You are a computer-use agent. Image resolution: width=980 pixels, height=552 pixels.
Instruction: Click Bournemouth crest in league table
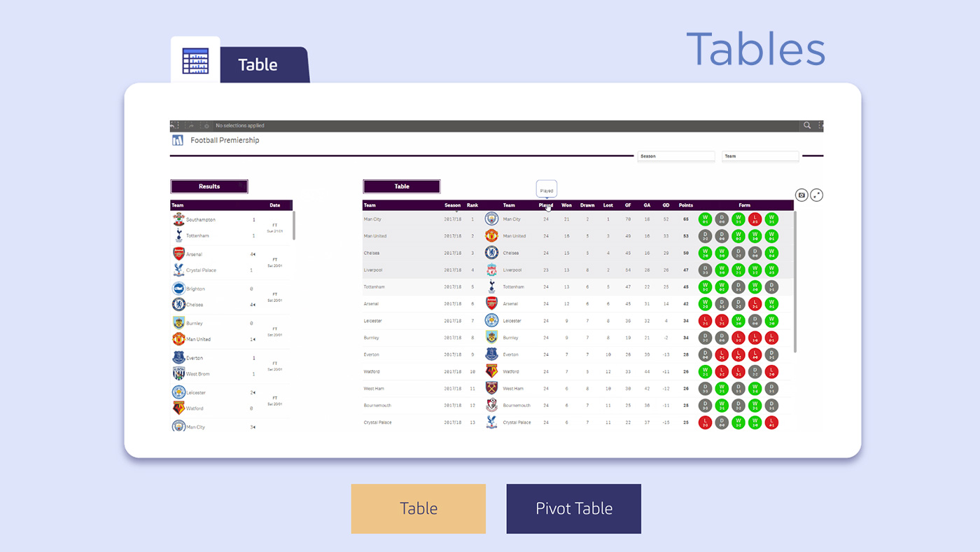[491, 406]
